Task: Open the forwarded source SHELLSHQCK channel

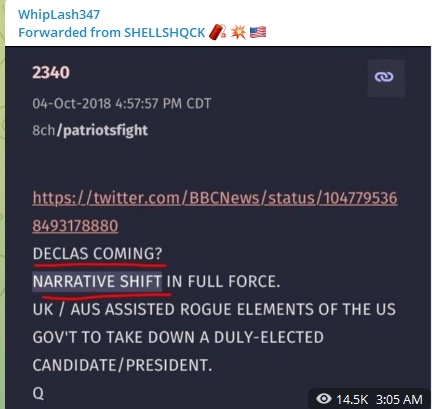Action: tap(165, 33)
